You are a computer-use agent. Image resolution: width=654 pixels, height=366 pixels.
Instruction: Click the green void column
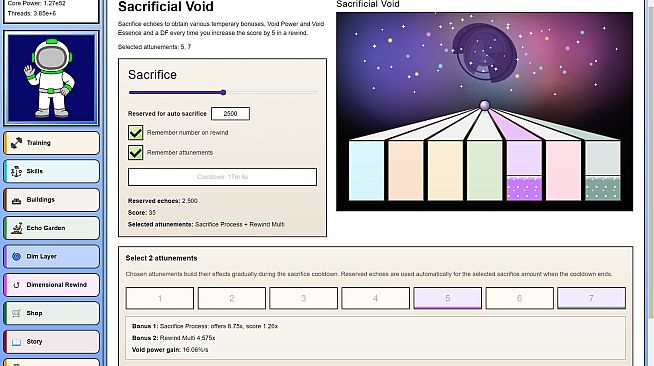pos(485,170)
